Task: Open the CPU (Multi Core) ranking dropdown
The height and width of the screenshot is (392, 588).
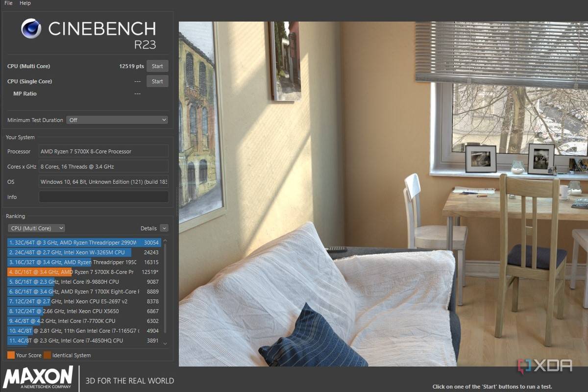Action: [x=36, y=228]
